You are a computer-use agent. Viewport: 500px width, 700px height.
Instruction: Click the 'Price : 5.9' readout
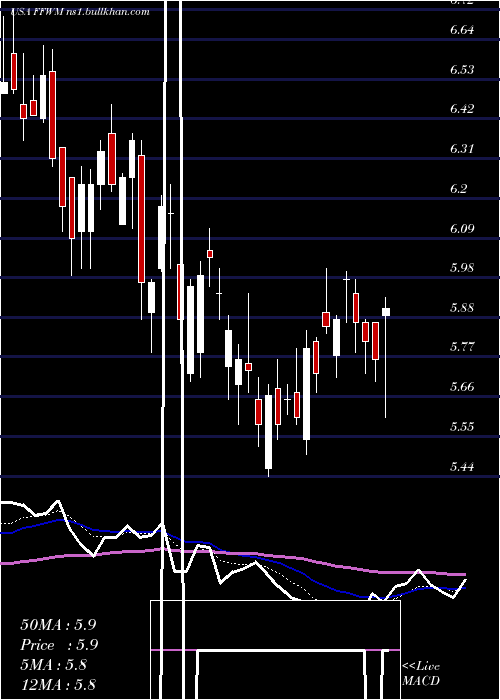[59, 645]
